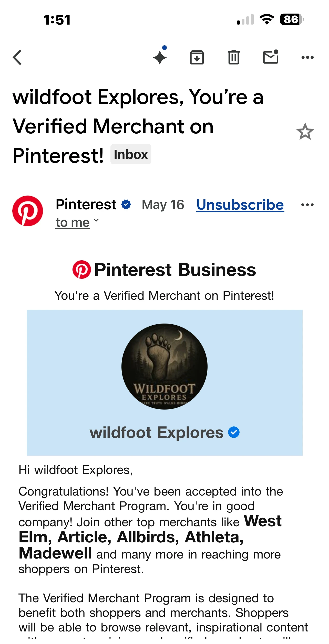The width and height of the screenshot is (329, 644).
Task: Open the message-level three dots menu
Action: 307,205
